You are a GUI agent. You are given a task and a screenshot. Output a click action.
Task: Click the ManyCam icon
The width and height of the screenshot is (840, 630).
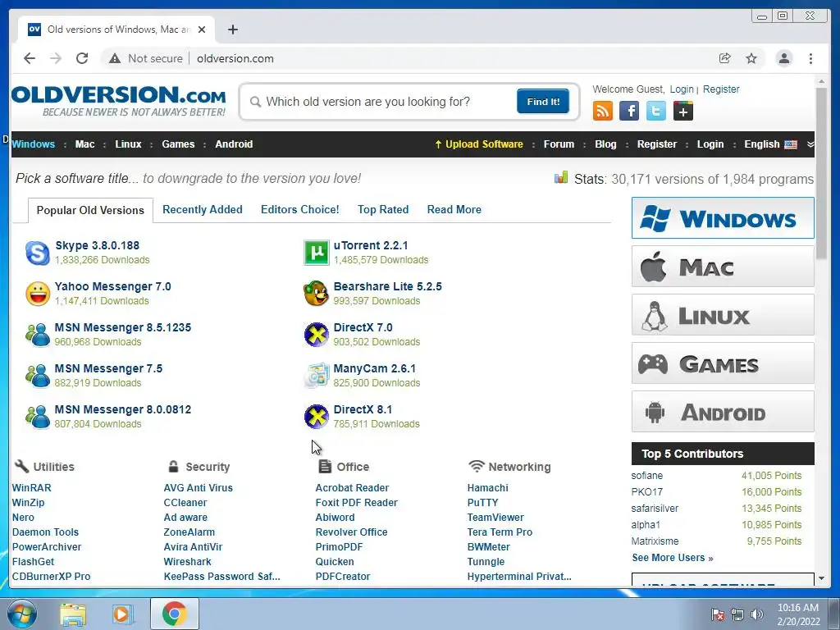[316, 376]
